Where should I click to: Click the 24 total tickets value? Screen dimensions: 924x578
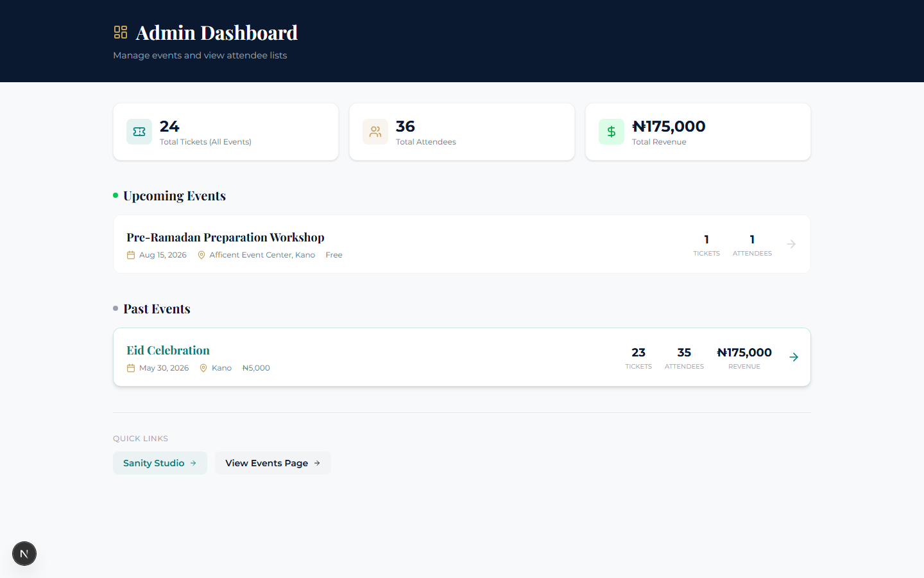coord(169,126)
